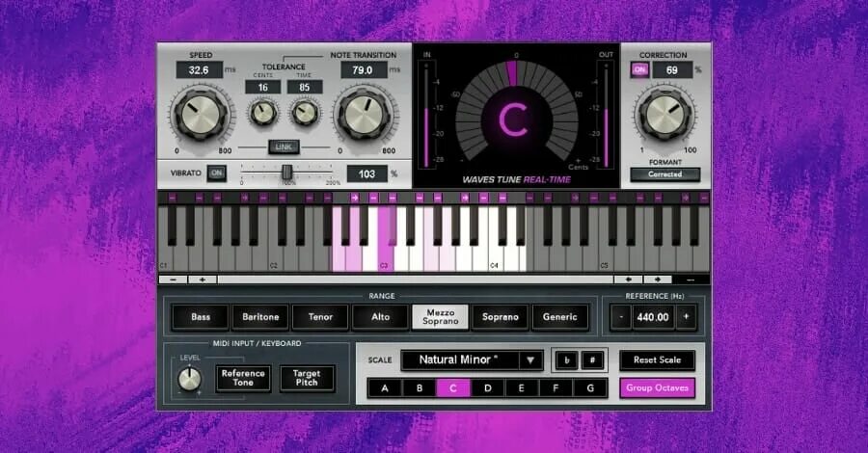Click the Correction amount knob

tap(665, 115)
